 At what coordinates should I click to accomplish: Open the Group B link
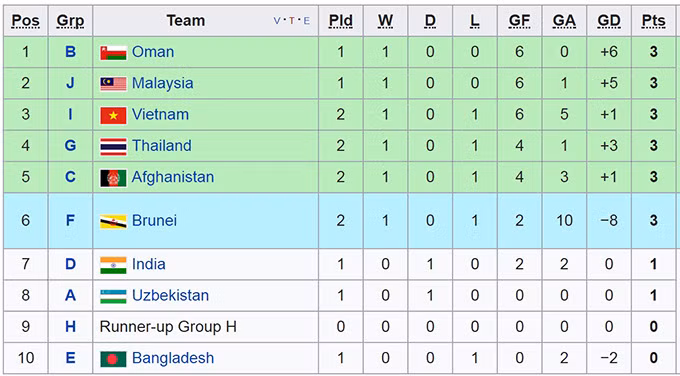tap(70, 52)
